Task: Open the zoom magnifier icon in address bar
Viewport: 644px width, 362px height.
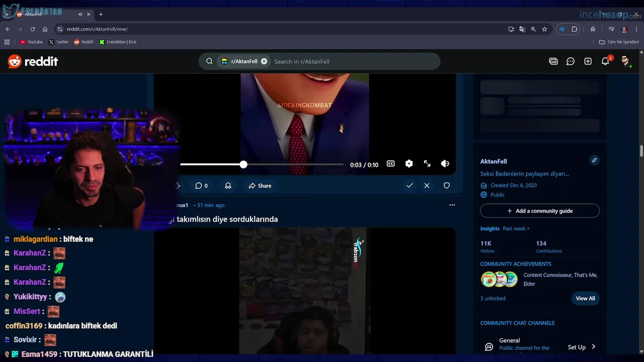Action: tap(533, 29)
